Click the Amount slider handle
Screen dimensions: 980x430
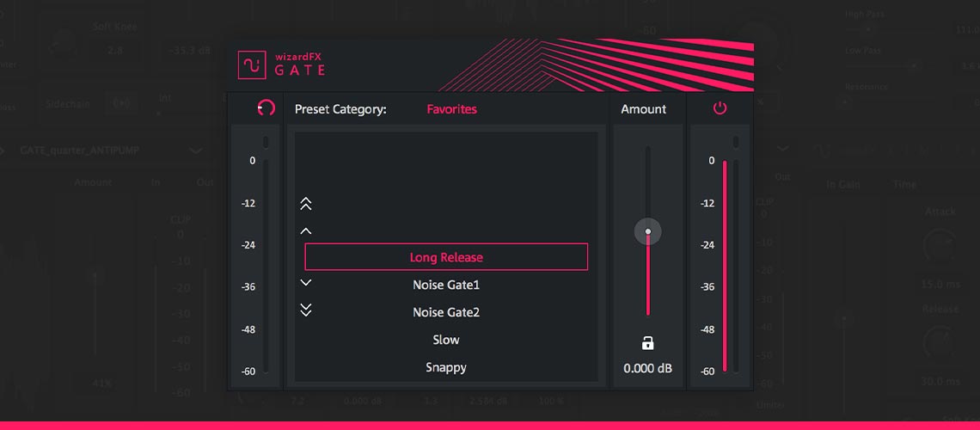pos(648,231)
